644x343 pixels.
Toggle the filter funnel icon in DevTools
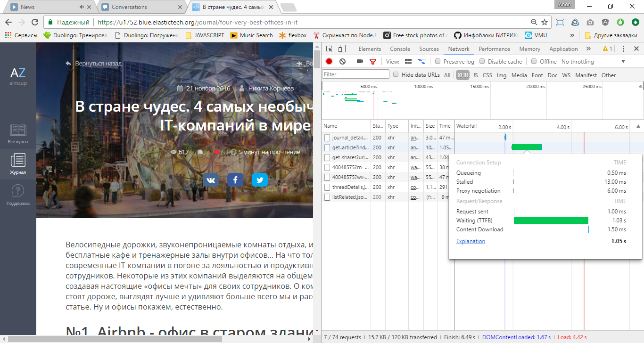[x=373, y=61]
